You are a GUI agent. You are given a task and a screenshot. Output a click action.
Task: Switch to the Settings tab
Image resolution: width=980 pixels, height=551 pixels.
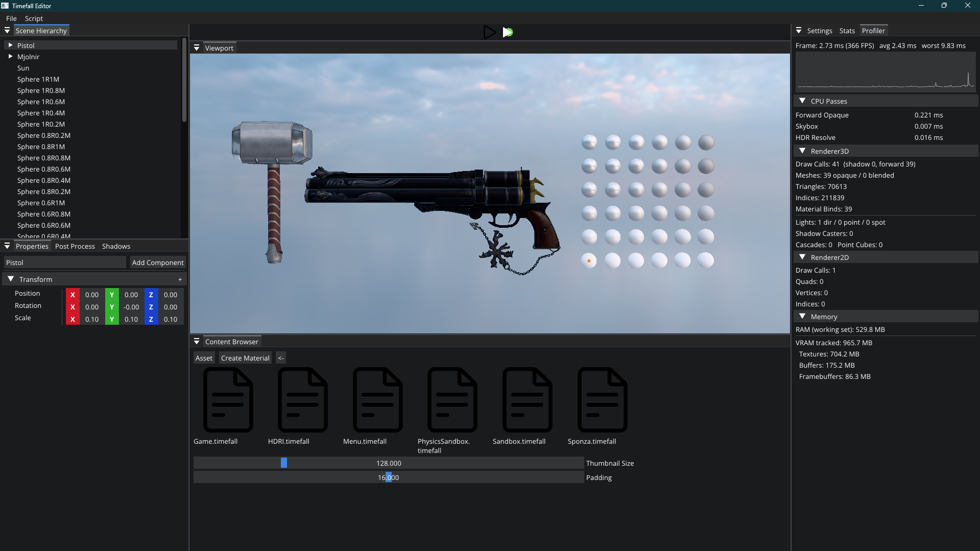(820, 31)
